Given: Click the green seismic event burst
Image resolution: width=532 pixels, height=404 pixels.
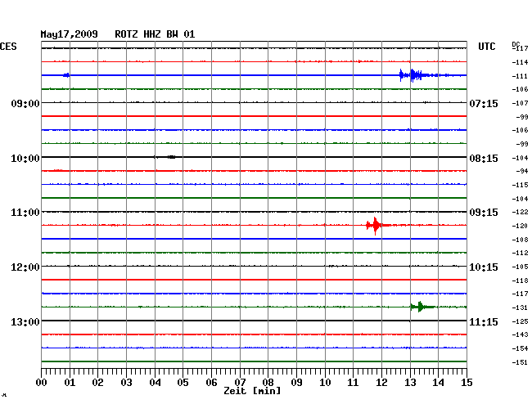Looking at the screenshot, I should coord(421,307).
